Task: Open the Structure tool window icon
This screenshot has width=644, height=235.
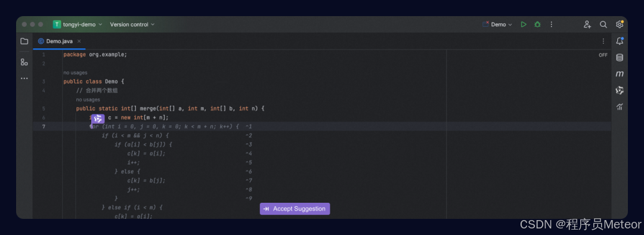Action: pyautogui.click(x=24, y=62)
